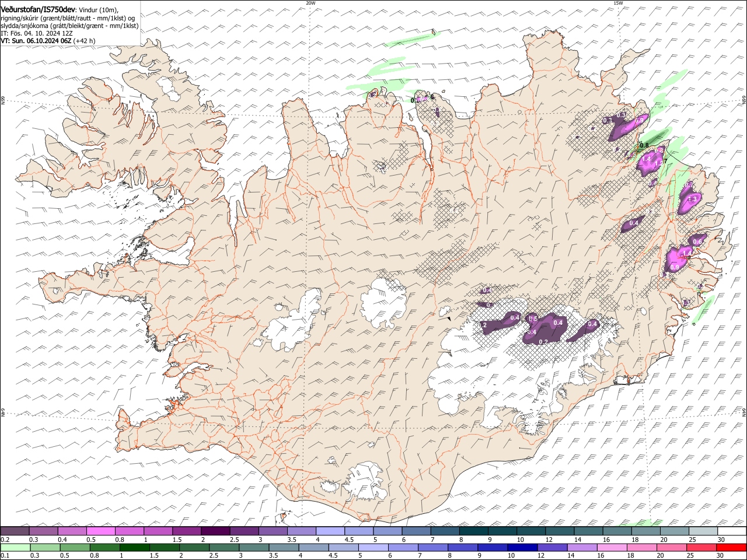This screenshot has height=560, width=747.
Task: Click upper legend light grey swatch starting at 25
Action: tap(704, 531)
